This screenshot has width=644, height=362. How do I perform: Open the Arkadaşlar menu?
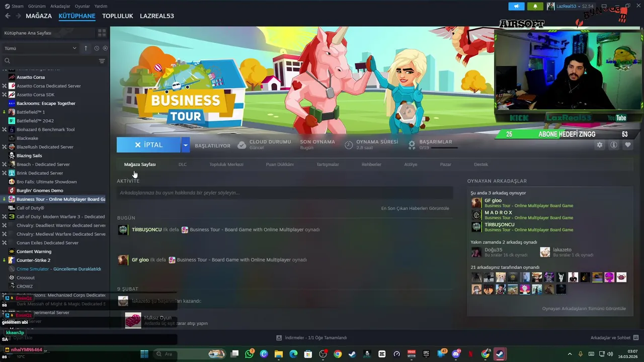tap(61, 6)
